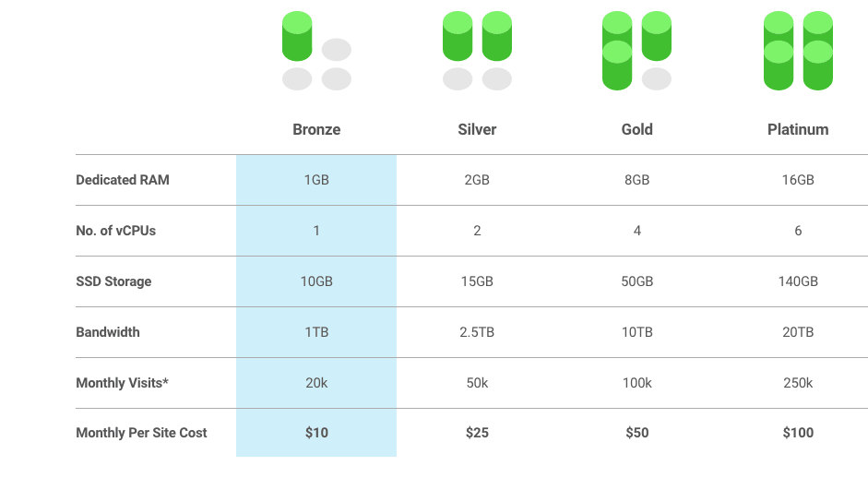Click the Silver plan cylinders icon

(477, 51)
